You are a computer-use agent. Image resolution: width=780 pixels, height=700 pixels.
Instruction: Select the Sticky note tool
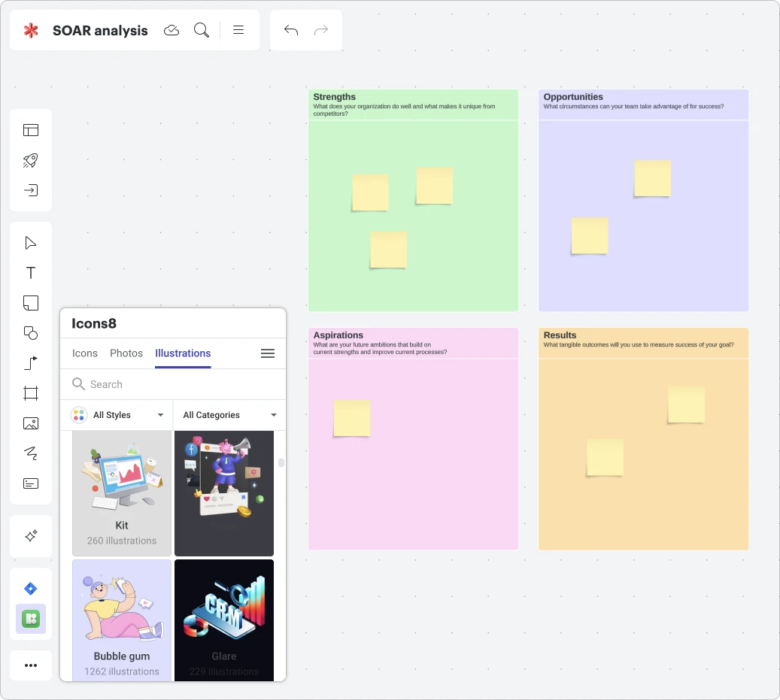click(31, 303)
